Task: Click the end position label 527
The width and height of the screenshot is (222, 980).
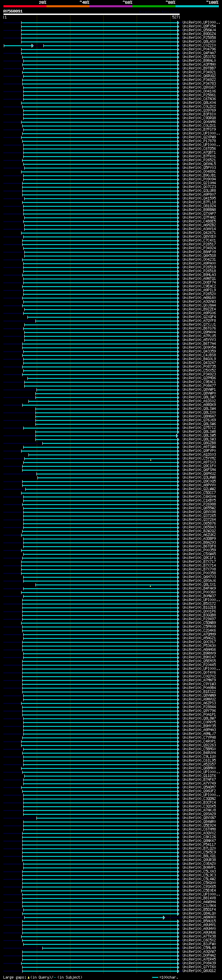Action: (175, 17)
